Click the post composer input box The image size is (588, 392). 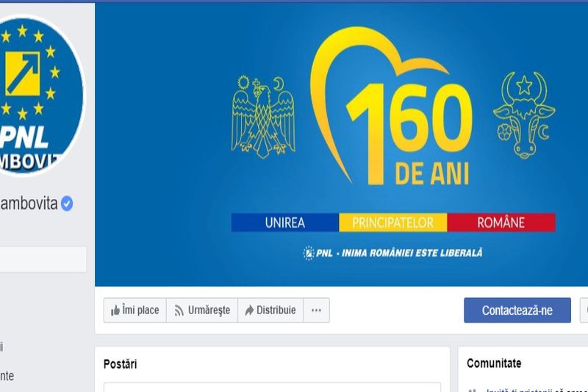click(272, 387)
